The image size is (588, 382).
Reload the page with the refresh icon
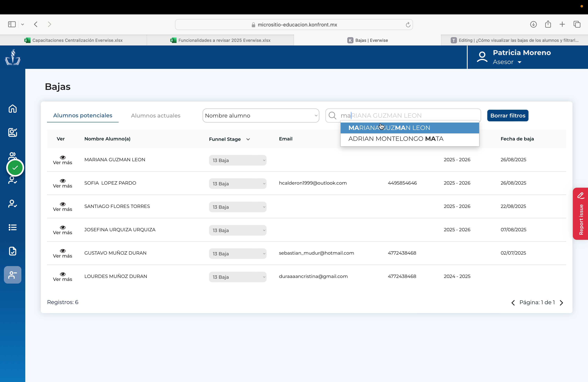[x=408, y=25]
